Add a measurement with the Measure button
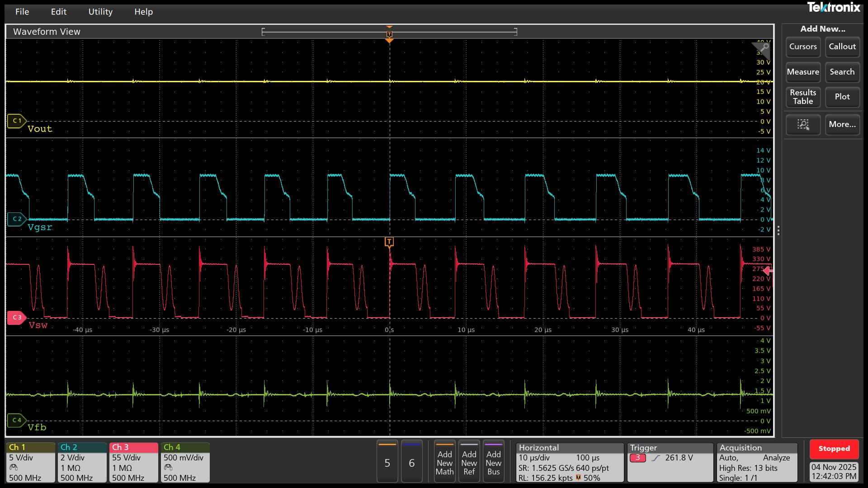This screenshot has width=868, height=488. pyautogui.click(x=803, y=72)
